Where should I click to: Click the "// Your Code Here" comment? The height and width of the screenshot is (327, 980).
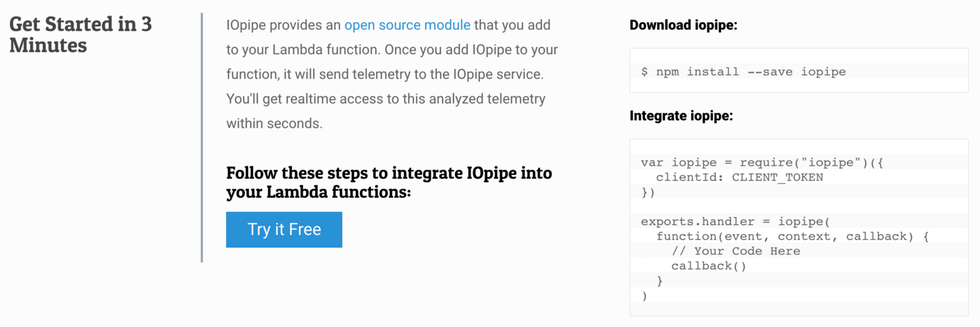pos(736,251)
